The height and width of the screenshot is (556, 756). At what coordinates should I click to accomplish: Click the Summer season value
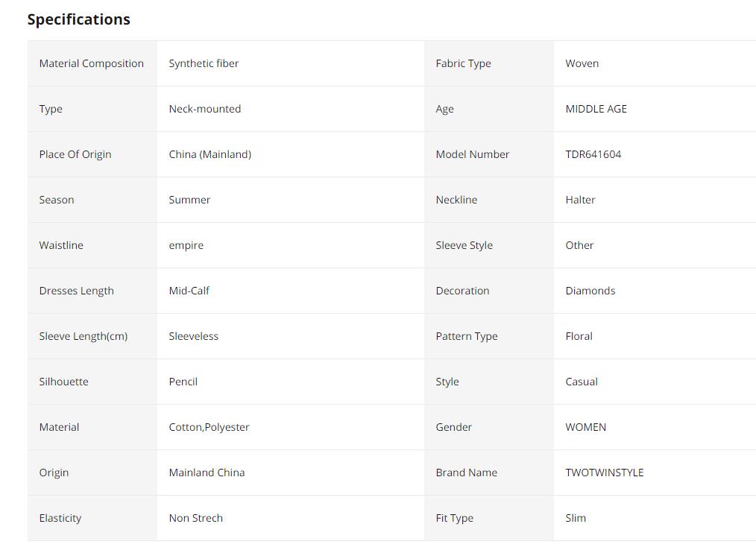point(189,200)
